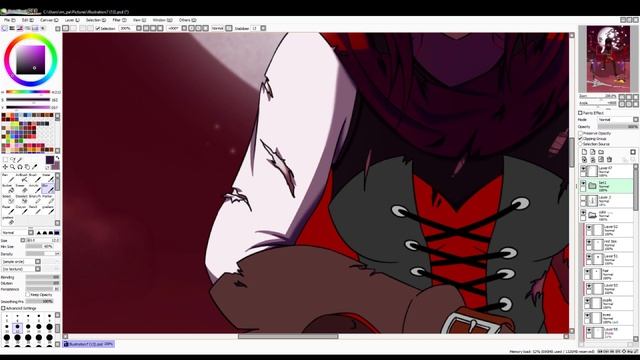Create a new normal layer
This screenshot has width=640, height=360.
coord(584,152)
